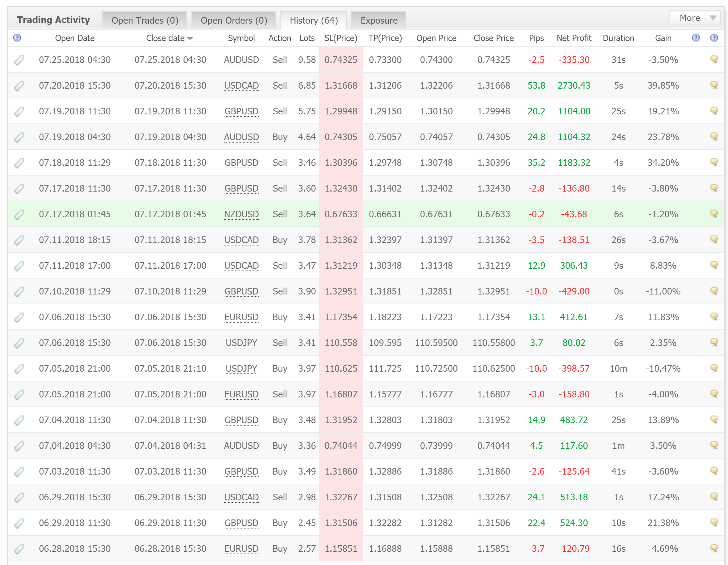Click the 1.31668 stop loss cell in the USDCAD row

coord(341,86)
